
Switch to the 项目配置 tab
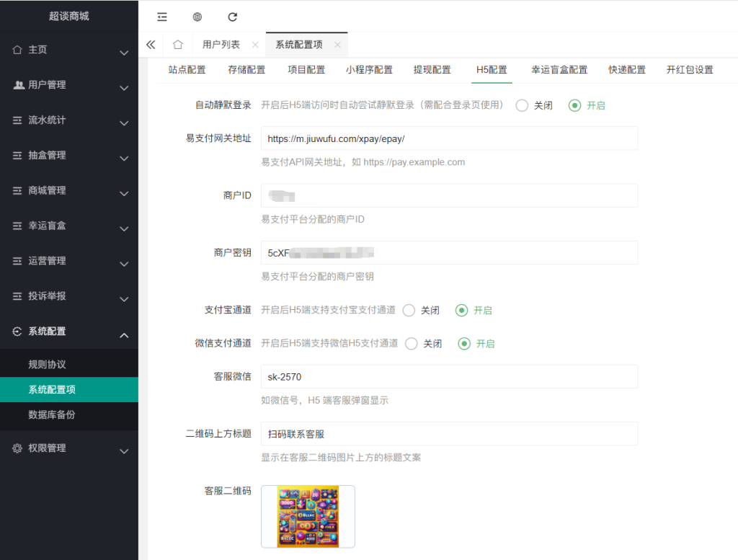coord(306,70)
